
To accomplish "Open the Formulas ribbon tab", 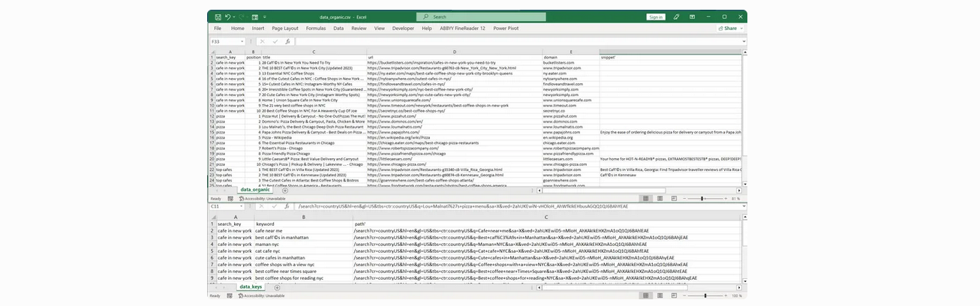I will pyautogui.click(x=316, y=28).
